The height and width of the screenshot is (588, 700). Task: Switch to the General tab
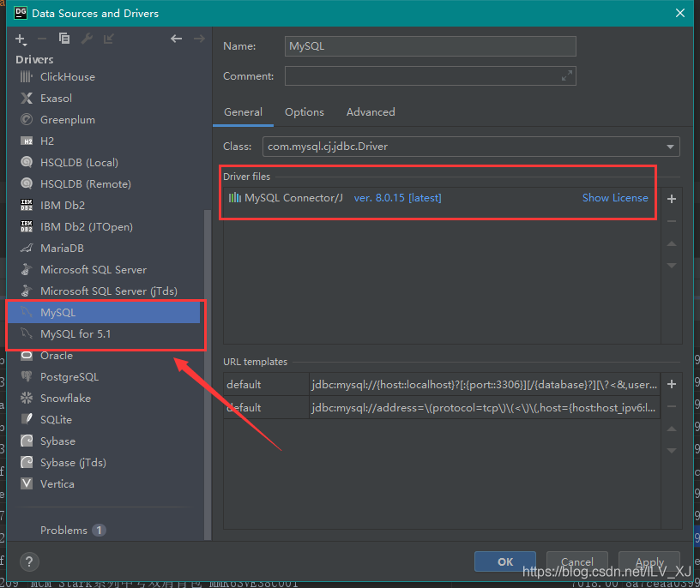243,112
